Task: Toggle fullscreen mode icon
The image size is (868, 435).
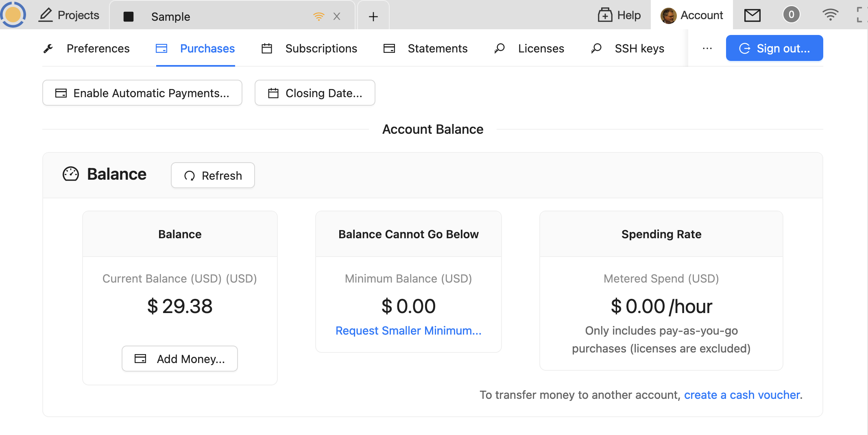Action: point(861,15)
